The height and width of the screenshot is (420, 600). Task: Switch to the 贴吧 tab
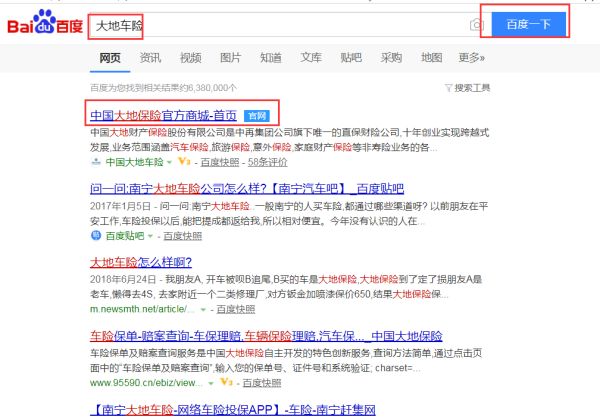pos(351,58)
